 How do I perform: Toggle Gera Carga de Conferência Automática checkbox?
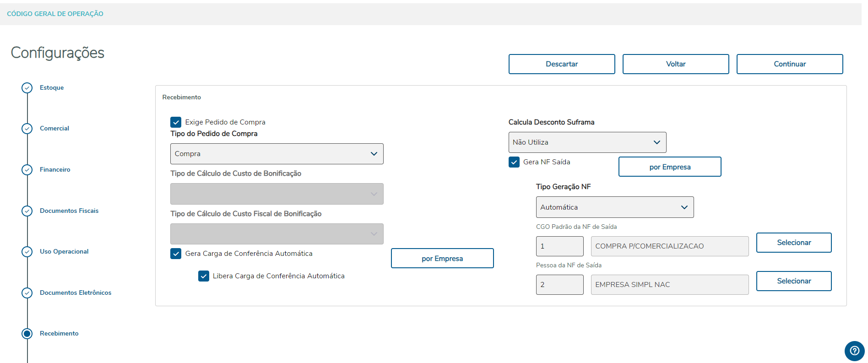pos(176,254)
